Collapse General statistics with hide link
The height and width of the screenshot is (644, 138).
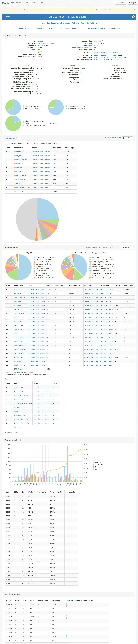24,36
